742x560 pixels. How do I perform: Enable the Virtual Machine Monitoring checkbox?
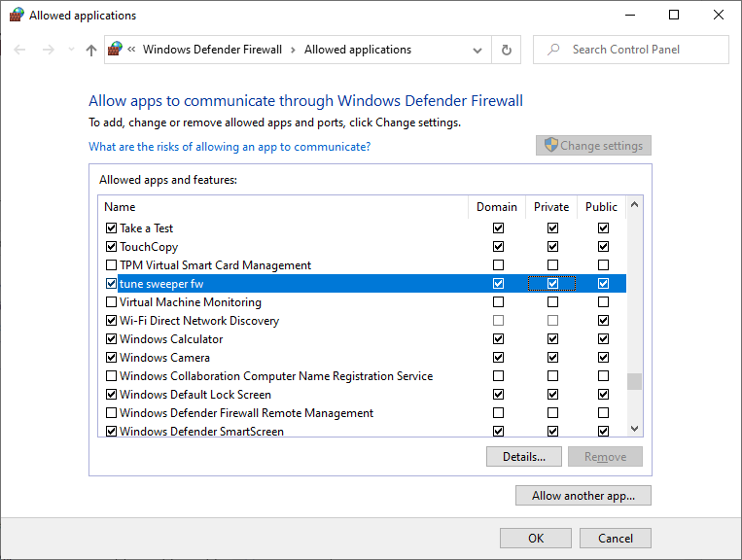coord(111,301)
